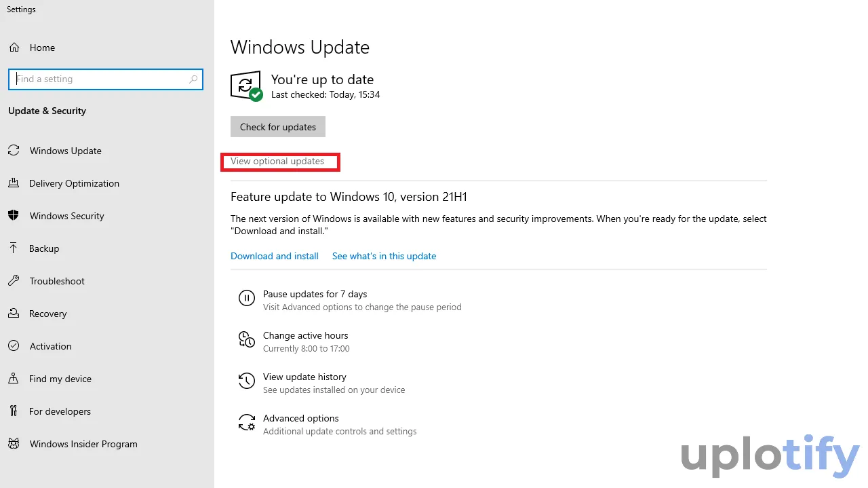The image size is (868, 488).
Task: Click the Windows Security shield icon
Action: pos(14,216)
